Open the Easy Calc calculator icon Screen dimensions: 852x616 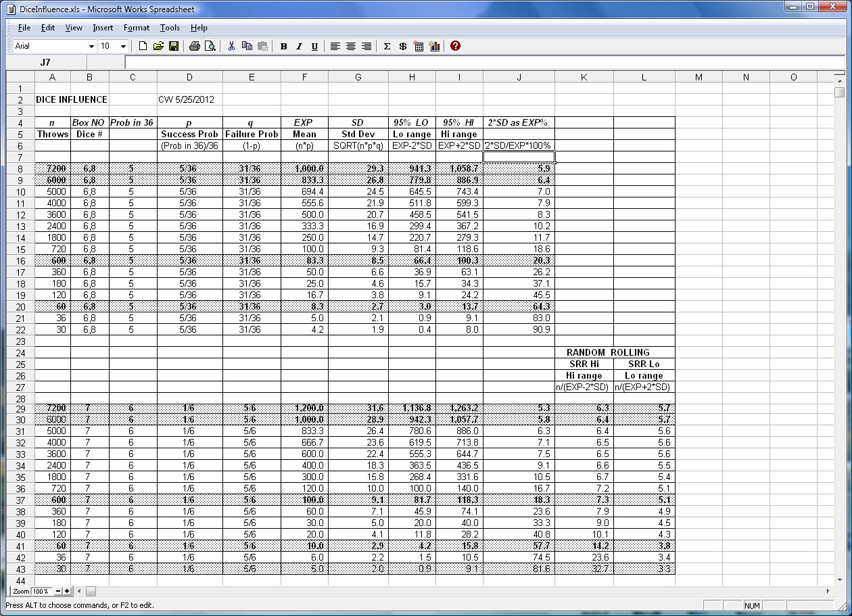[x=419, y=46]
